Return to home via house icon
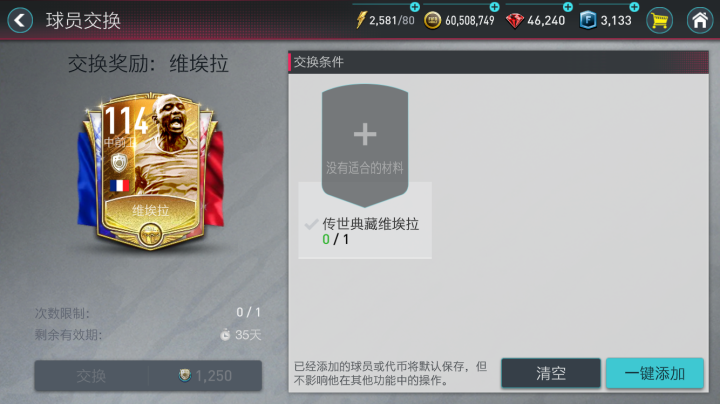Viewport: 720px width, 404px height. [700, 21]
